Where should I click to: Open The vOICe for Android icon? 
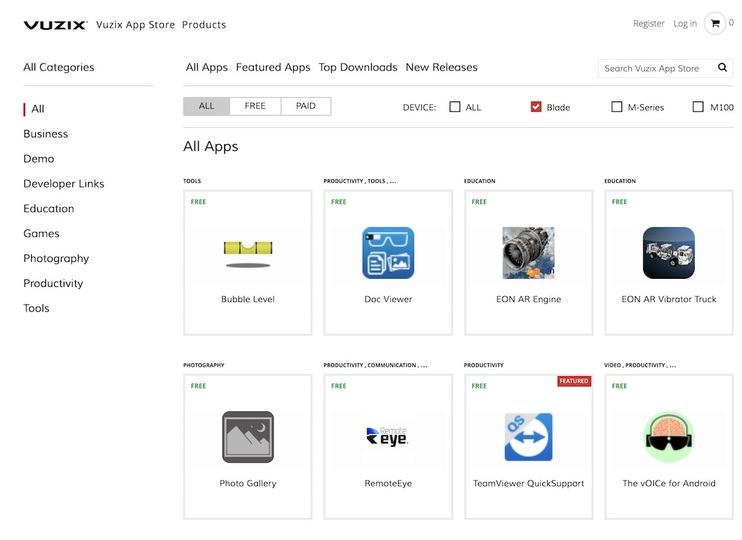[x=669, y=437]
